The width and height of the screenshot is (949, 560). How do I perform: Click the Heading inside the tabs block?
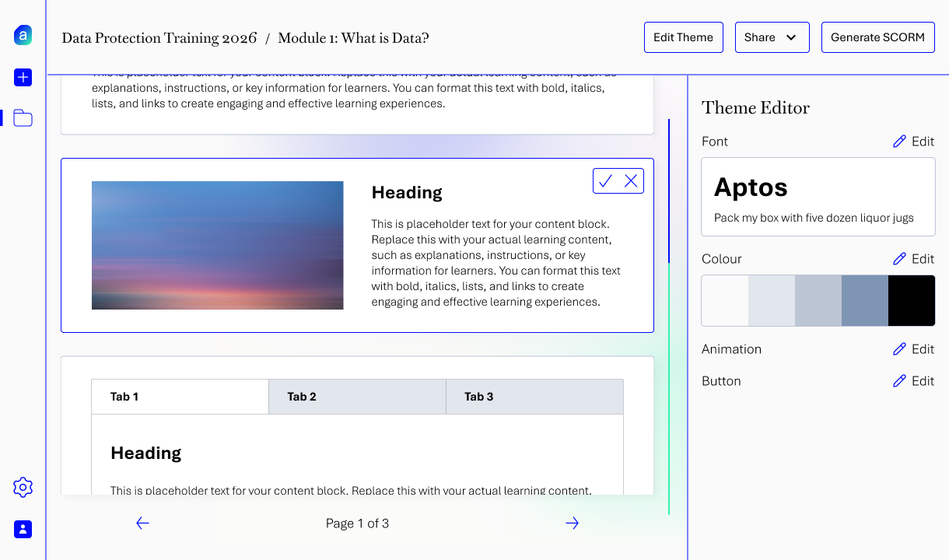[146, 453]
